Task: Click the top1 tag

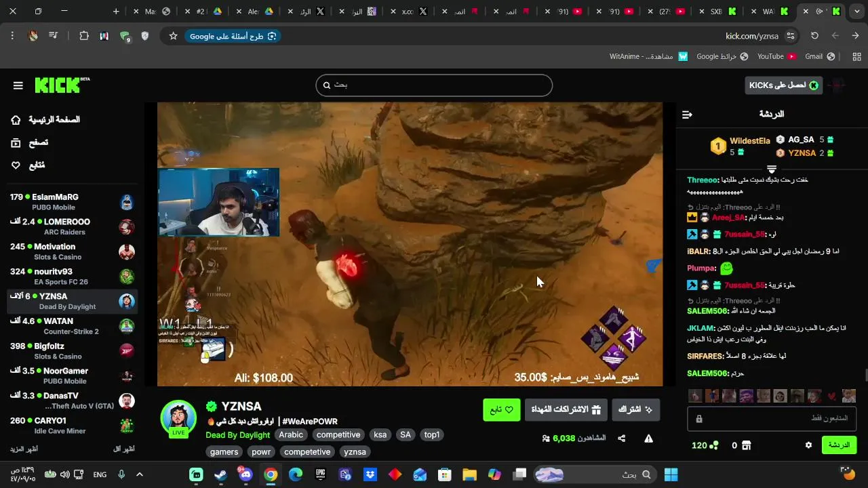Action: pyautogui.click(x=432, y=435)
